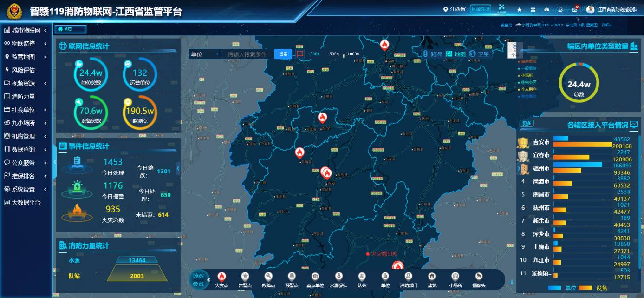Screen dimensions: 644x298
Task: Click the red flag marker tool
Action: coord(300,54)
